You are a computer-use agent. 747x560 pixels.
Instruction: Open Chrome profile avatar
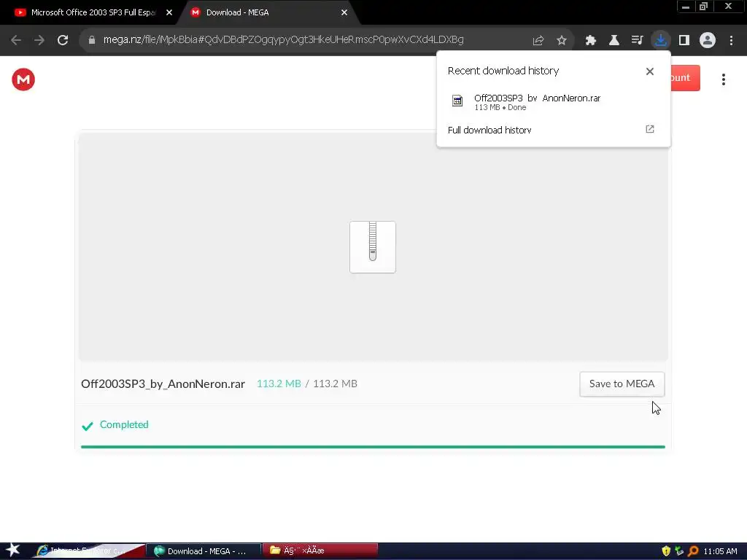708,41
